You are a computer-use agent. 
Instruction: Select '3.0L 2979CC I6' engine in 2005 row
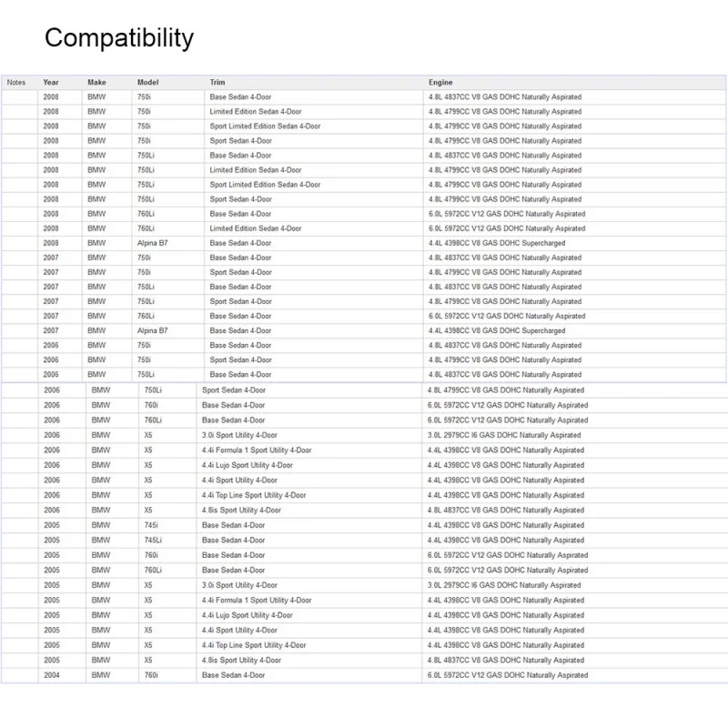click(504, 585)
